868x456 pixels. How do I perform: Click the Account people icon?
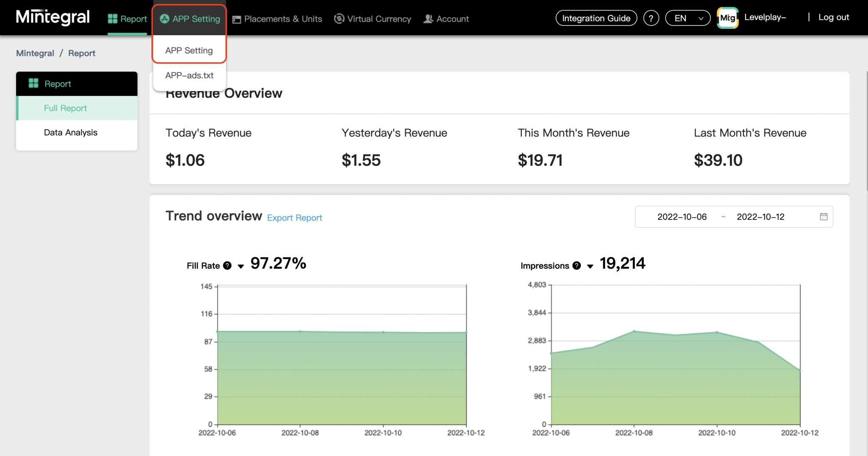point(428,18)
